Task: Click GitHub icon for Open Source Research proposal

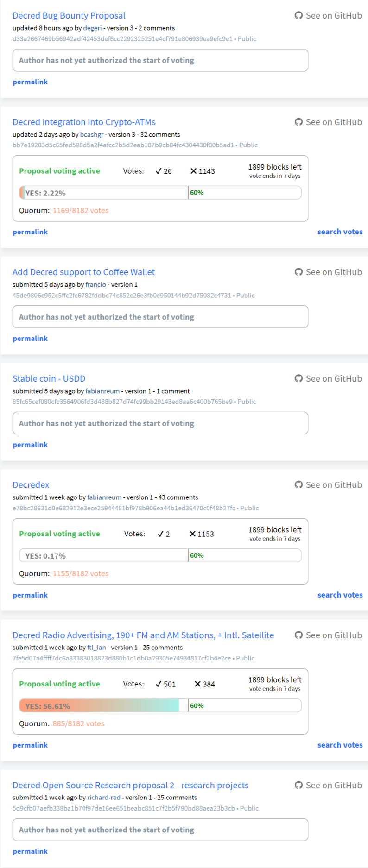Action: click(x=299, y=785)
